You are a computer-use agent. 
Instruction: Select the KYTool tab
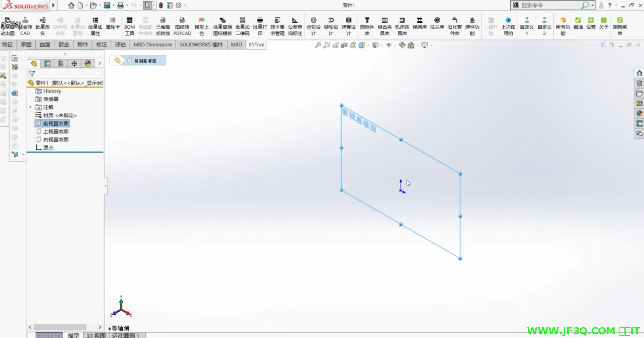click(256, 45)
